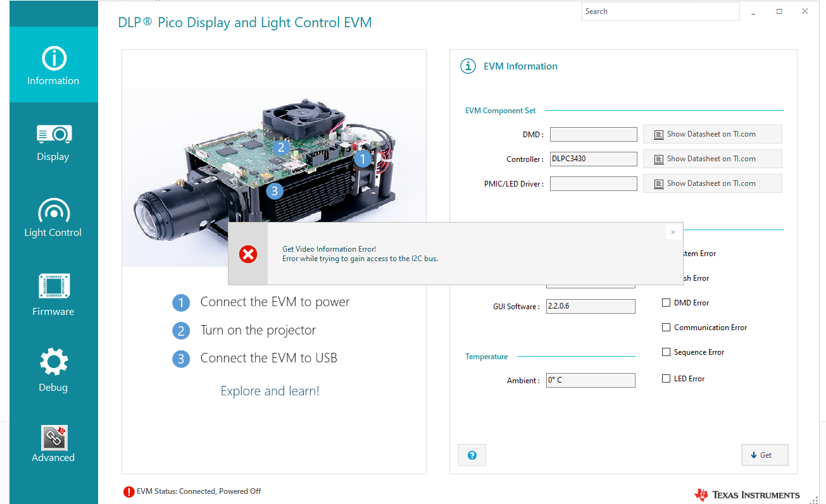Go to the Firmware section

click(53, 295)
